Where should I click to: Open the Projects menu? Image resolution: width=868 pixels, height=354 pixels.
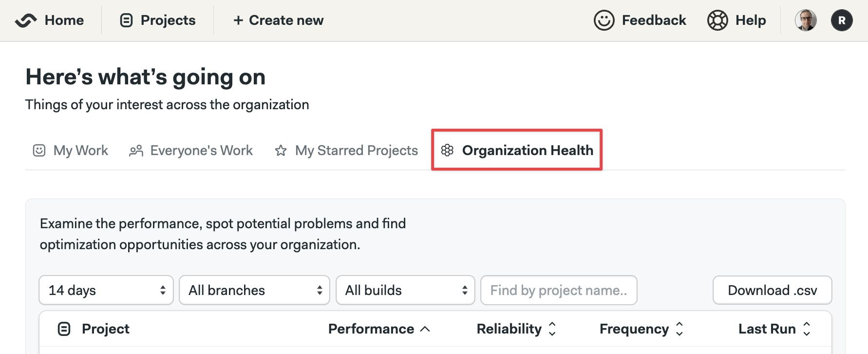[168, 20]
